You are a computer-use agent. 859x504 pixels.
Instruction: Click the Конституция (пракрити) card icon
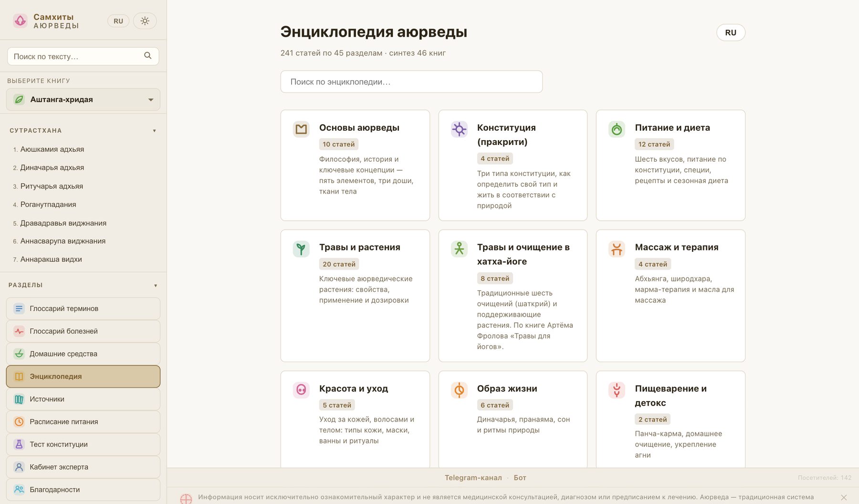(459, 129)
